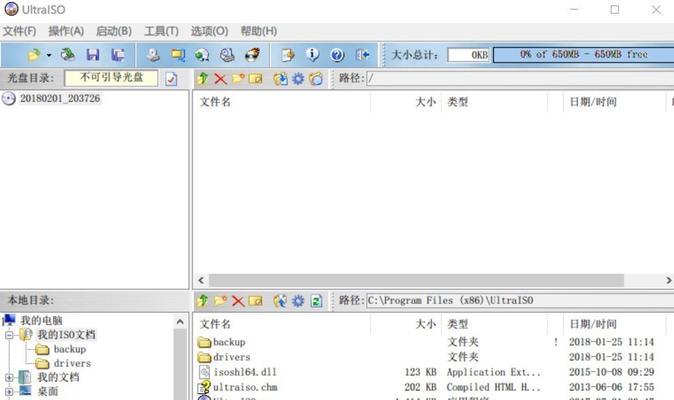Open the dropdown arrow beside Open icon
Viewport: 674px width, 400px height.
[49, 55]
